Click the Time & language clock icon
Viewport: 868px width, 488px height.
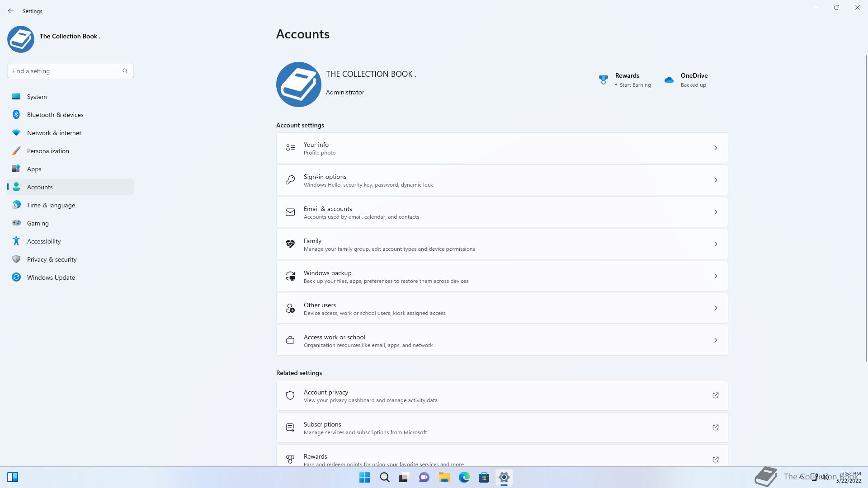point(16,205)
